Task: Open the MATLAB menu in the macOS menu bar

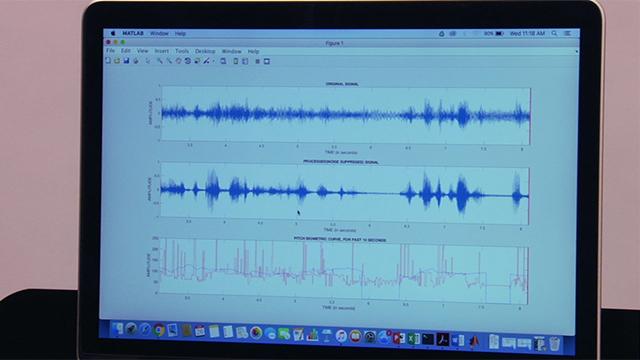Action: click(x=133, y=33)
